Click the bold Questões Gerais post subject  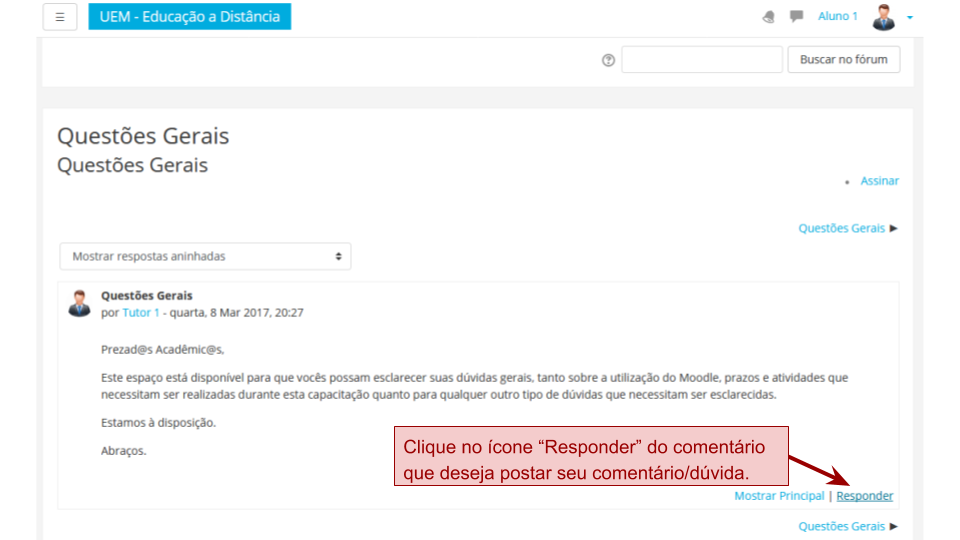147,296
